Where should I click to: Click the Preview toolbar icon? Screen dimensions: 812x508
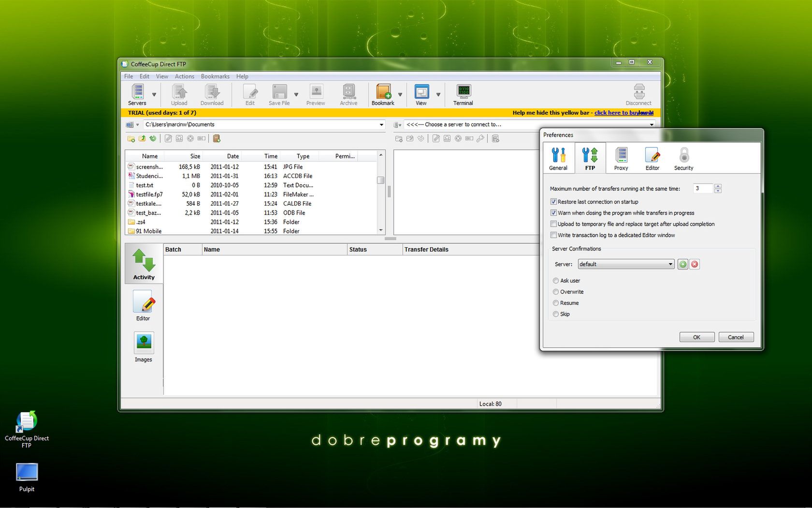click(x=316, y=94)
